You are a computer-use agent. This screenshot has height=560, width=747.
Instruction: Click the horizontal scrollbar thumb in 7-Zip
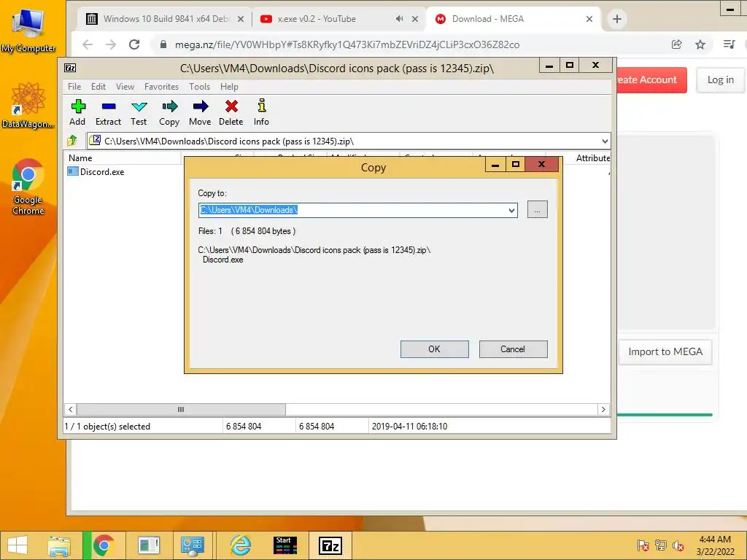tap(181, 410)
